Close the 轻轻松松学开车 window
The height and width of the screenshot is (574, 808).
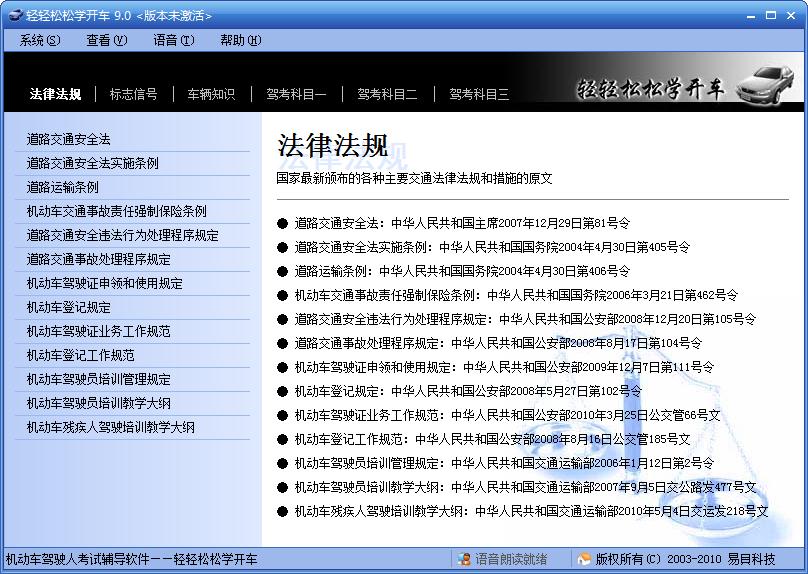(x=791, y=15)
